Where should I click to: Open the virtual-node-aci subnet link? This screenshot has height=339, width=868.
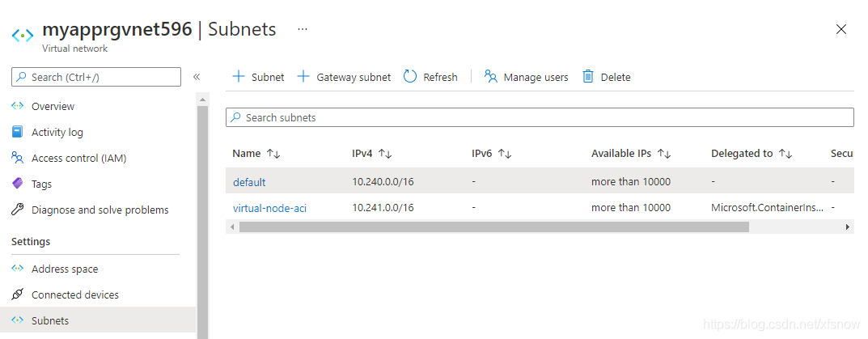[269, 208]
